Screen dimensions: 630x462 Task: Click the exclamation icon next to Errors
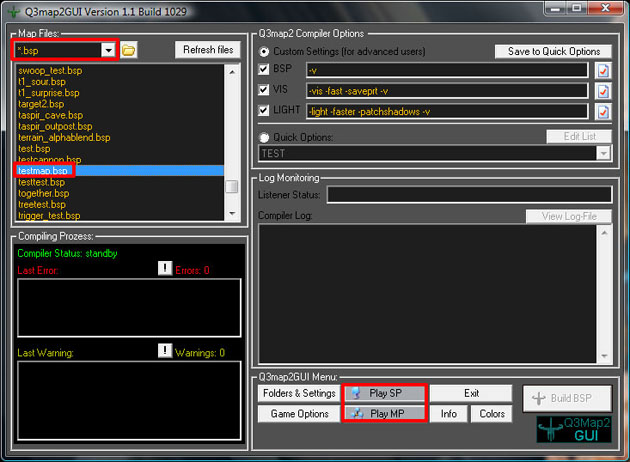(165, 268)
